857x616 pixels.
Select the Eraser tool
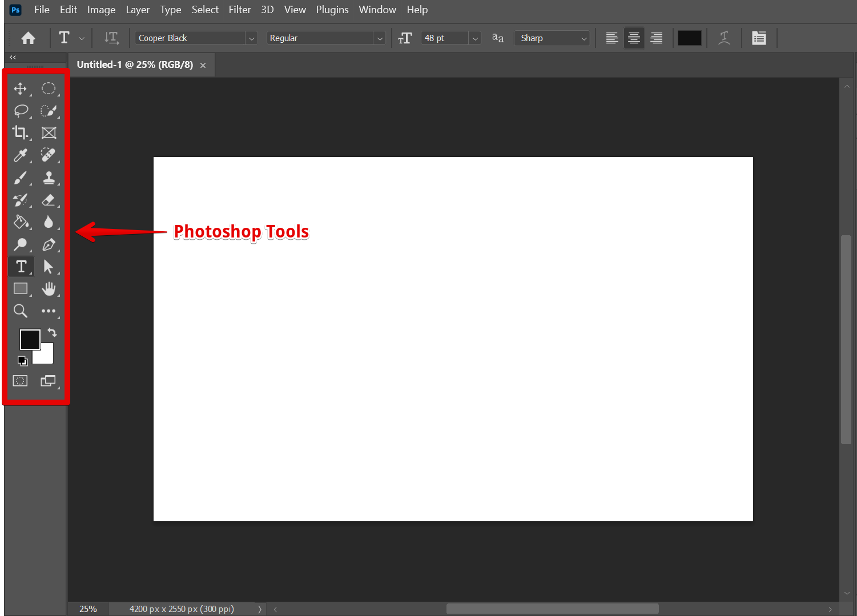[49, 200]
